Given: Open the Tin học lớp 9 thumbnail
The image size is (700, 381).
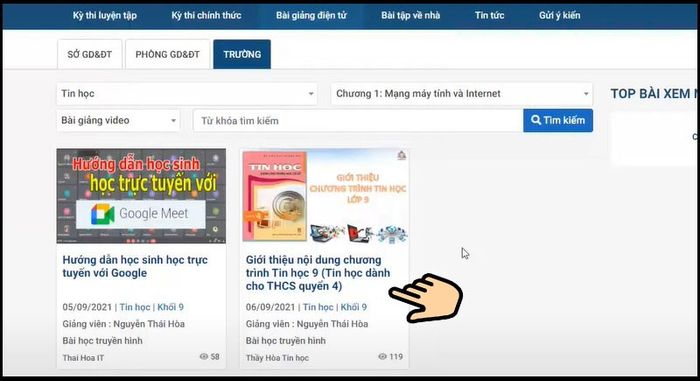Looking at the screenshot, I should click(x=325, y=196).
